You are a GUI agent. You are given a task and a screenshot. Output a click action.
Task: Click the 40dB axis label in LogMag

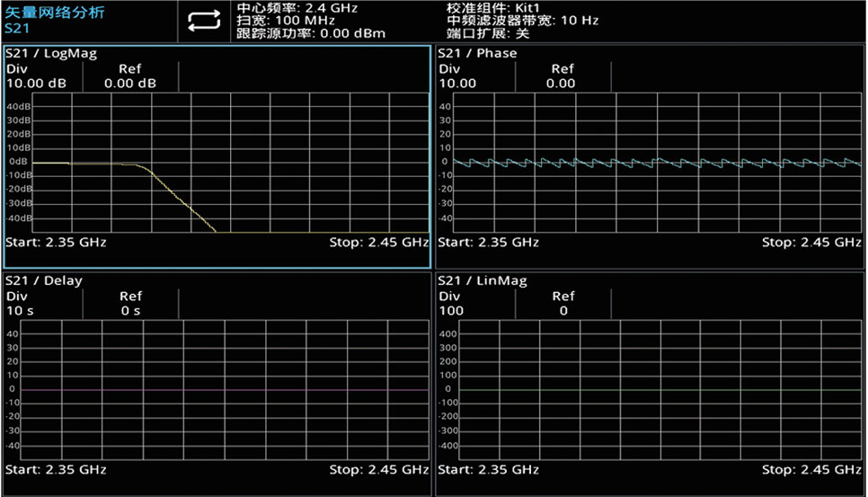(19, 106)
